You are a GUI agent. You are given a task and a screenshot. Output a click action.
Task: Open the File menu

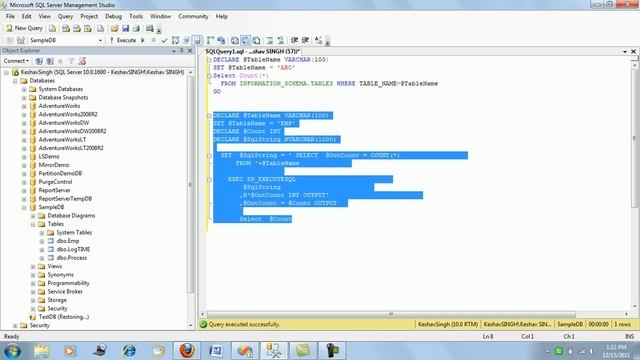[10, 16]
